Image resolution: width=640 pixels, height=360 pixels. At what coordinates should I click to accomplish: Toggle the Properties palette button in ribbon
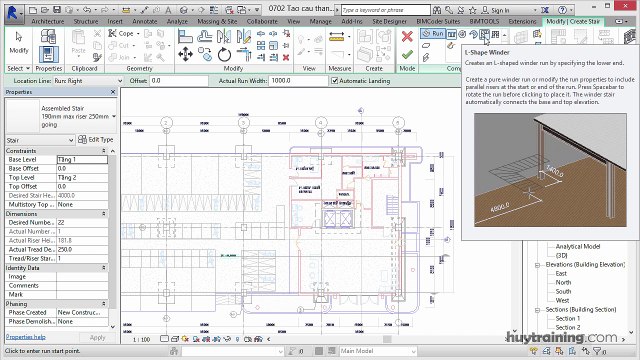click(x=49, y=54)
